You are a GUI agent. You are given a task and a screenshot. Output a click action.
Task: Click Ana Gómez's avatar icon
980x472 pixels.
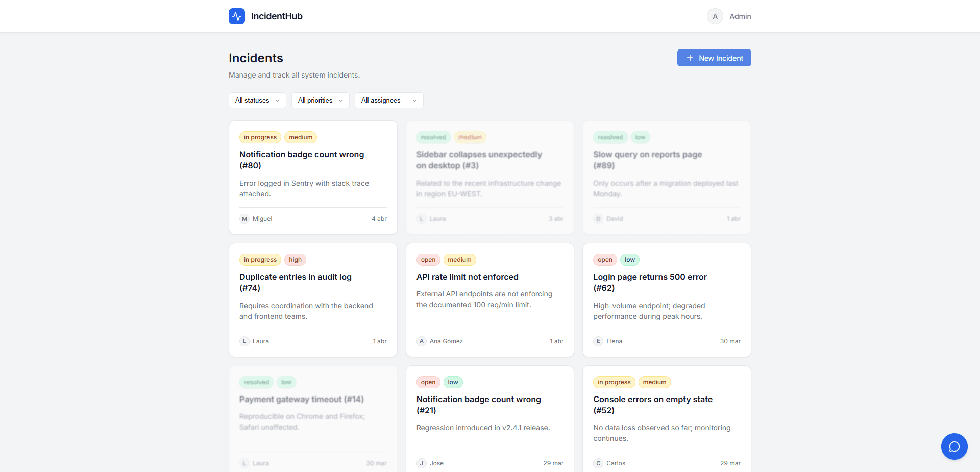[x=422, y=341]
